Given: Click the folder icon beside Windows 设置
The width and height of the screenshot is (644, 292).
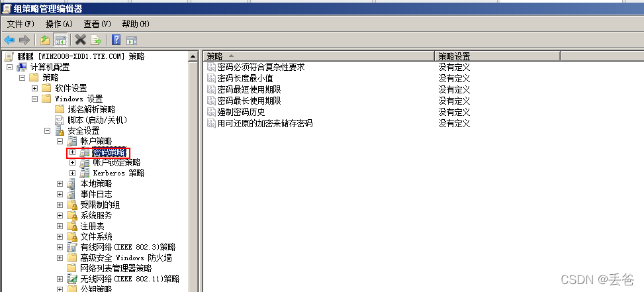Looking at the screenshot, I should tap(47, 99).
